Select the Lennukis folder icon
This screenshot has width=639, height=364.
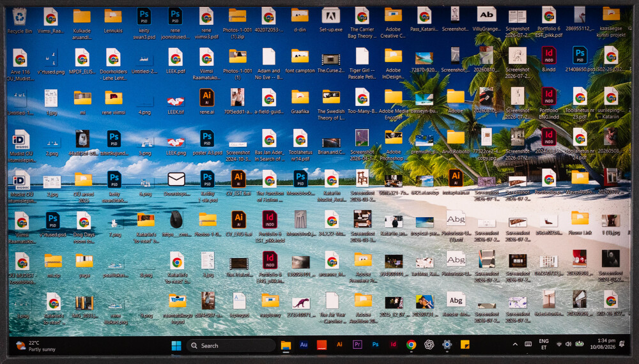tap(113, 17)
